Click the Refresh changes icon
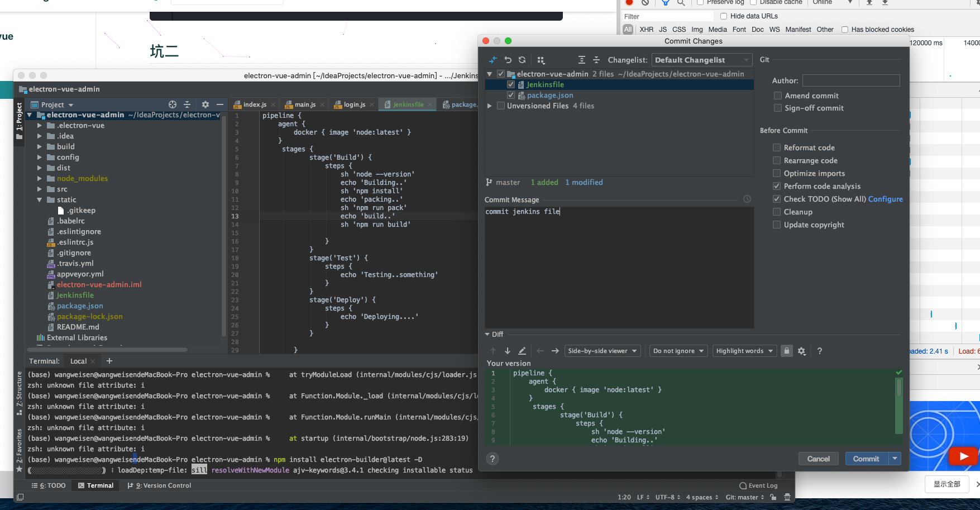 point(522,60)
